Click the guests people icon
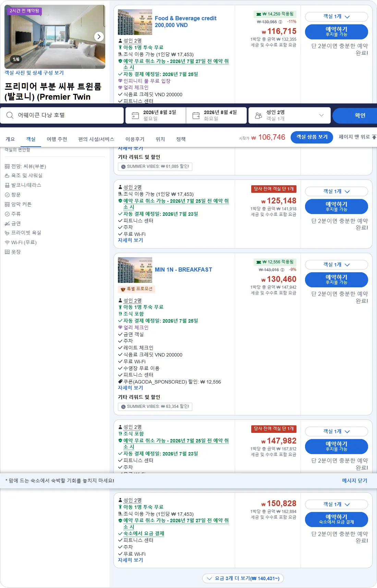377x588 pixels. (x=258, y=116)
